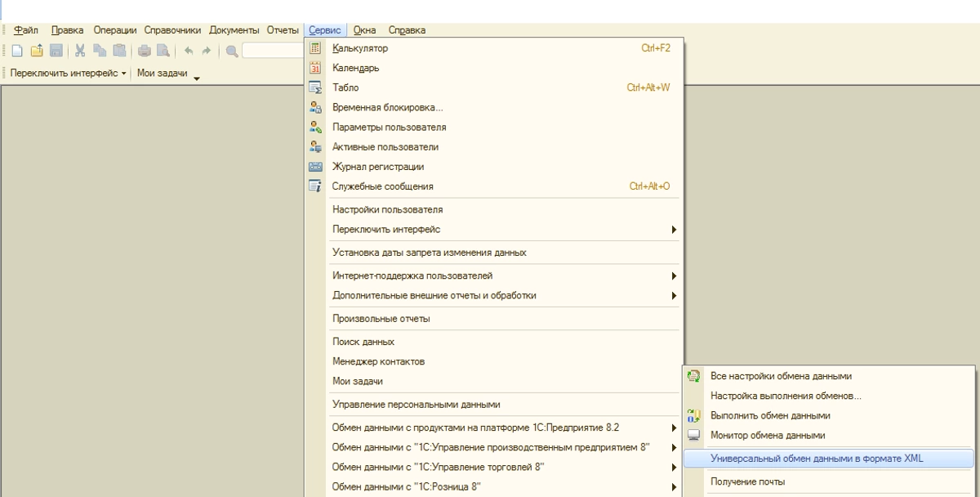Open the Справочники menu

172,30
